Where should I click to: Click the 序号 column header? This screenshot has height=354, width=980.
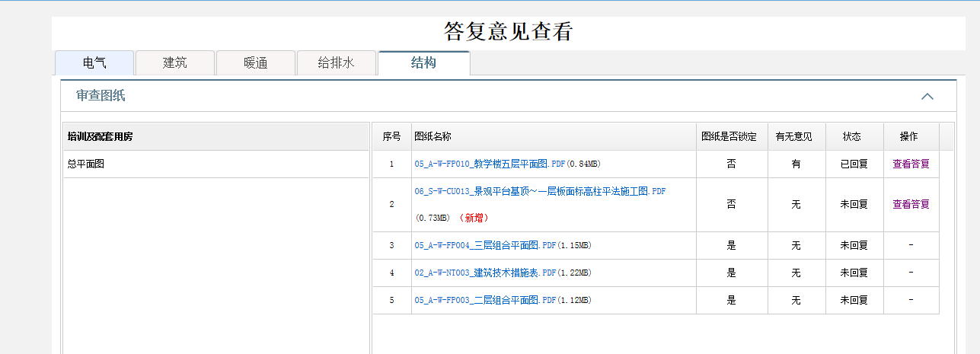click(x=391, y=137)
